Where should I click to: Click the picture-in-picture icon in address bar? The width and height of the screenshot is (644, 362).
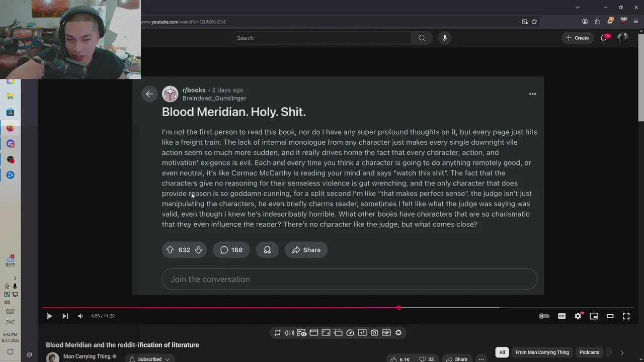[x=525, y=22]
